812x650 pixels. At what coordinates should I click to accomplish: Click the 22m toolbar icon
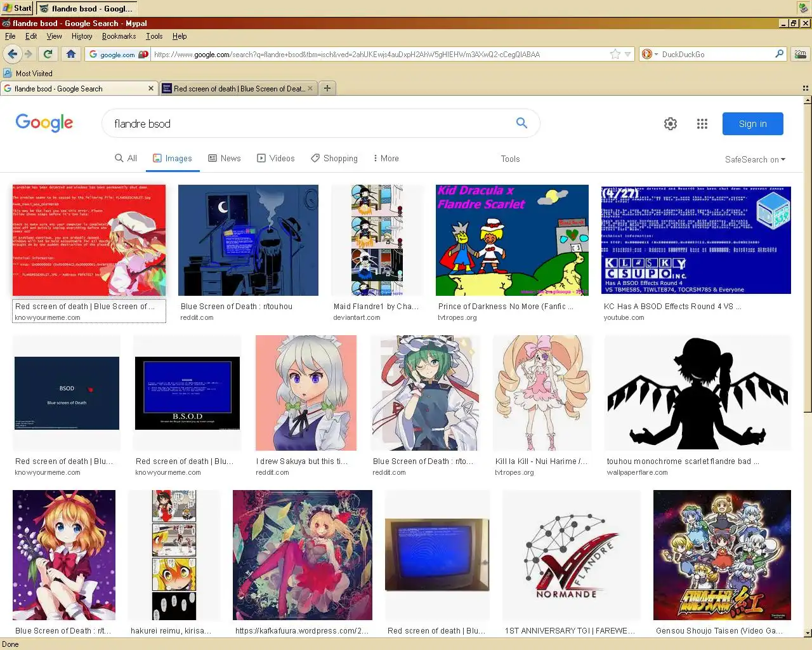point(800,54)
